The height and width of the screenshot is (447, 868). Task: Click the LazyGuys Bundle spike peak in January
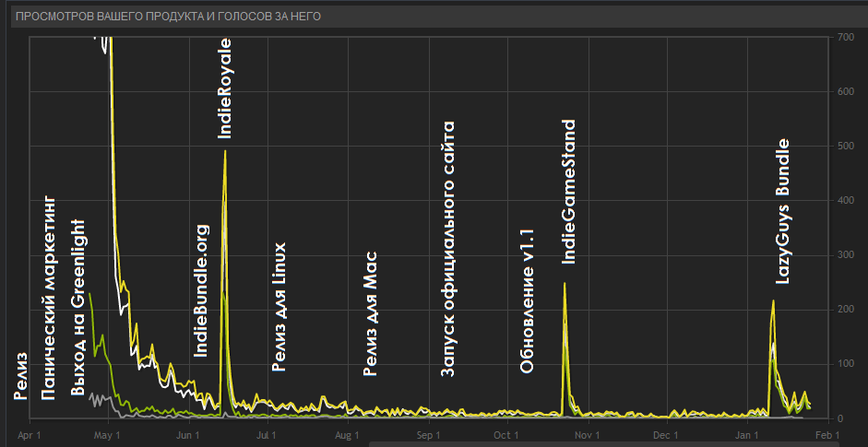773,300
